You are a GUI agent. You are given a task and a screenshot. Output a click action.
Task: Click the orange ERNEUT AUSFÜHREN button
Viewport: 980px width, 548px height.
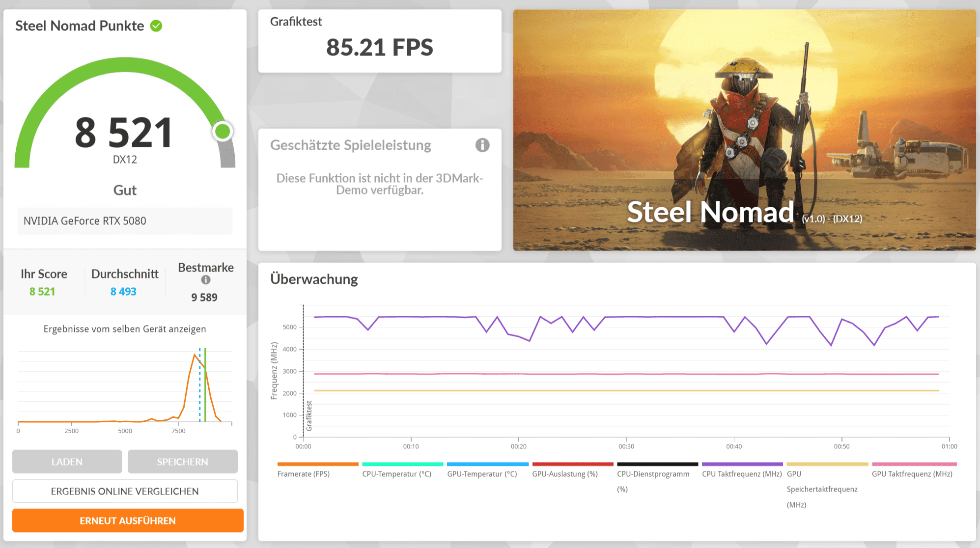tap(128, 521)
